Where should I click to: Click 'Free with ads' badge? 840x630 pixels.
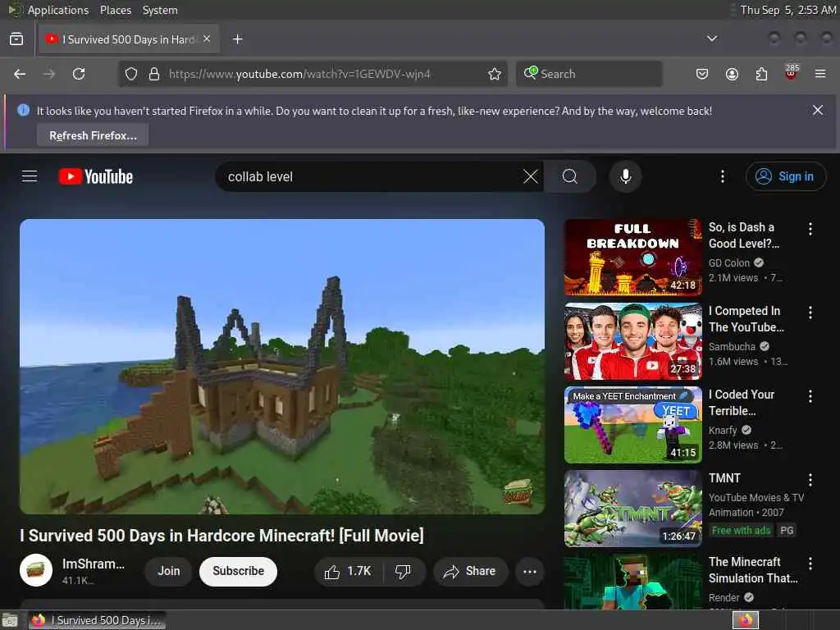[x=742, y=531]
